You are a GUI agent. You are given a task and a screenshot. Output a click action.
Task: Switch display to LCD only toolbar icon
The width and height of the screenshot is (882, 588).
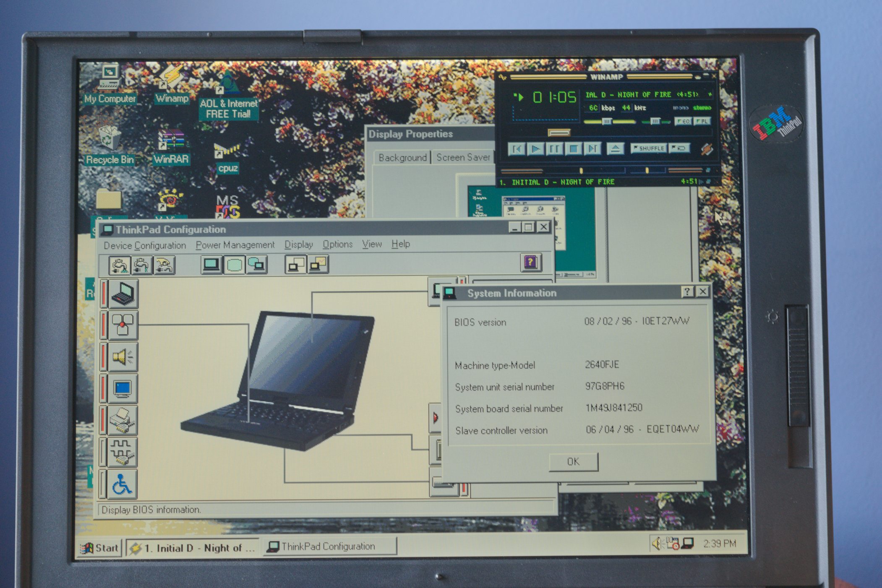(x=211, y=265)
